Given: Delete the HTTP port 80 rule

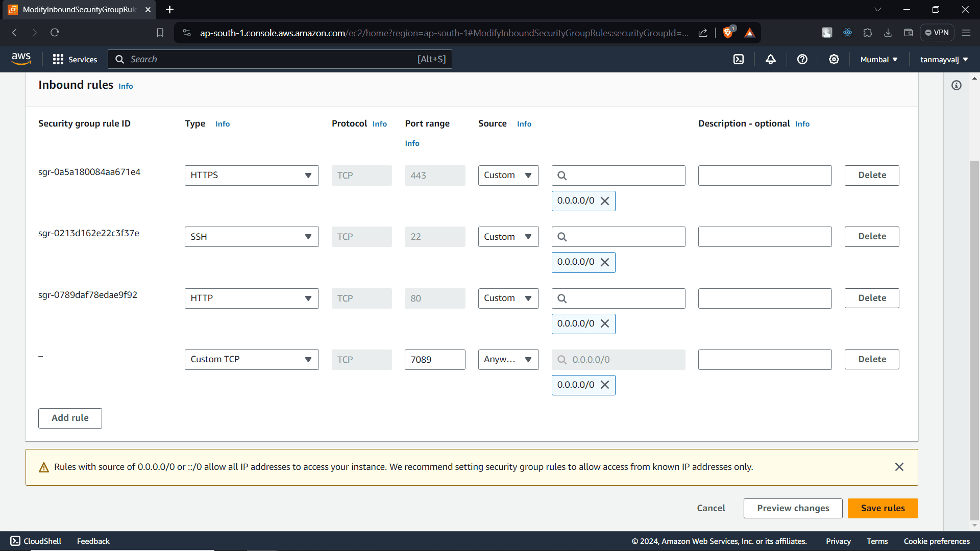Looking at the screenshot, I should [871, 298].
